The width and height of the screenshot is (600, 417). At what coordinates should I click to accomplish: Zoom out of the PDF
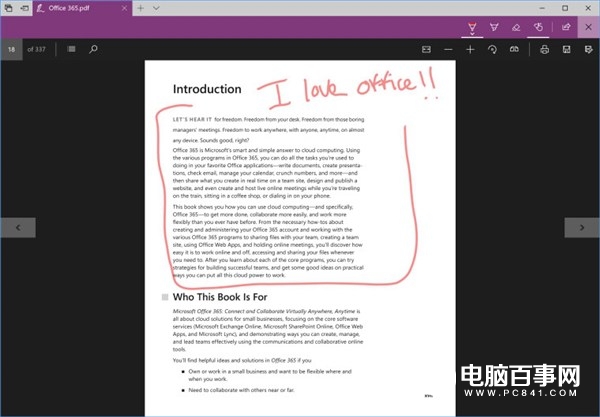coord(448,49)
